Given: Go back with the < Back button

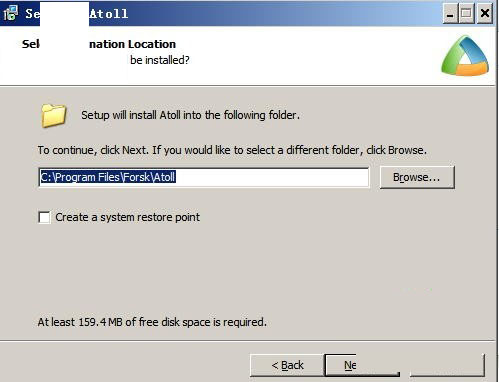Looking at the screenshot, I should pos(287,365).
